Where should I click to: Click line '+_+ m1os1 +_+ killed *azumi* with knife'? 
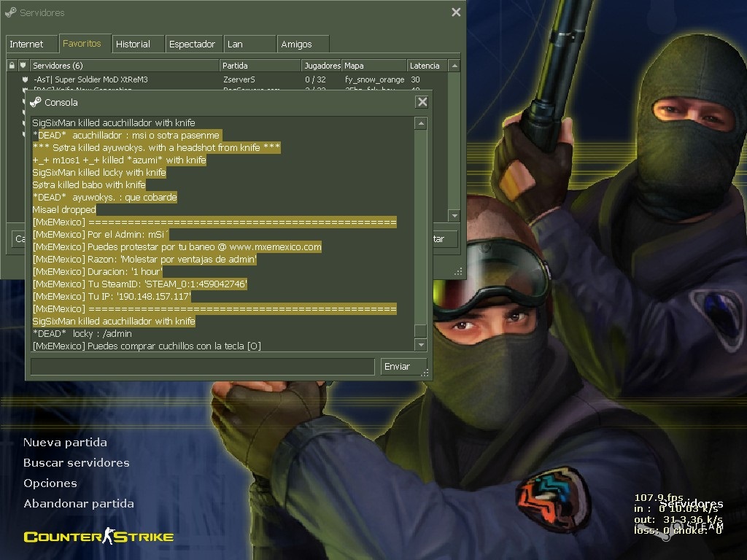[x=119, y=160]
